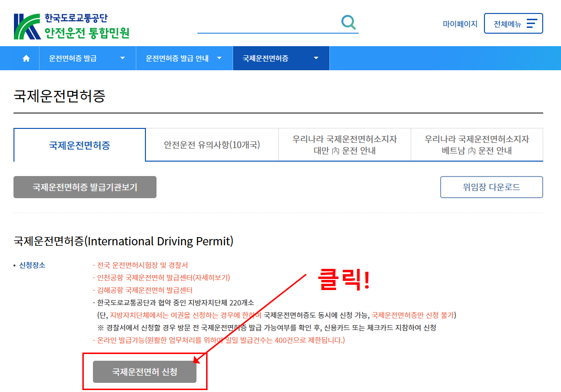The image size is (561, 392).
Task: Click 위임장 다운로드 button
Action: tap(491, 187)
